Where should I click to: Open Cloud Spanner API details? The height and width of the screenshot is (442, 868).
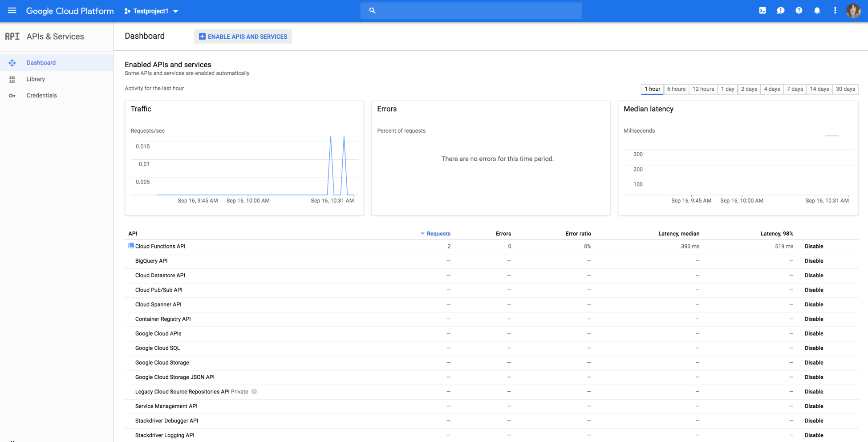point(158,304)
